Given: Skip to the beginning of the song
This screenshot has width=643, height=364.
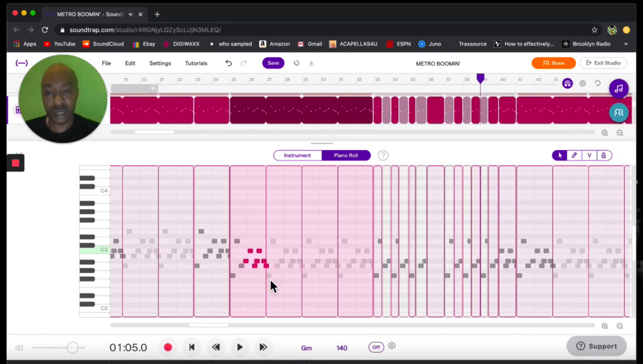Looking at the screenshot, I should click(x=192, y=347).
